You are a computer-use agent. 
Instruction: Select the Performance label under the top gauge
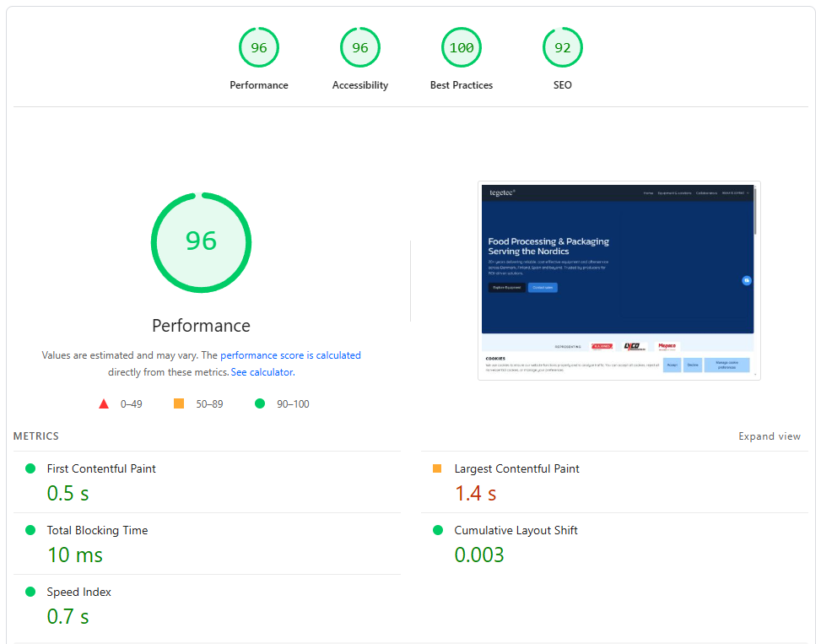(259, 84)
